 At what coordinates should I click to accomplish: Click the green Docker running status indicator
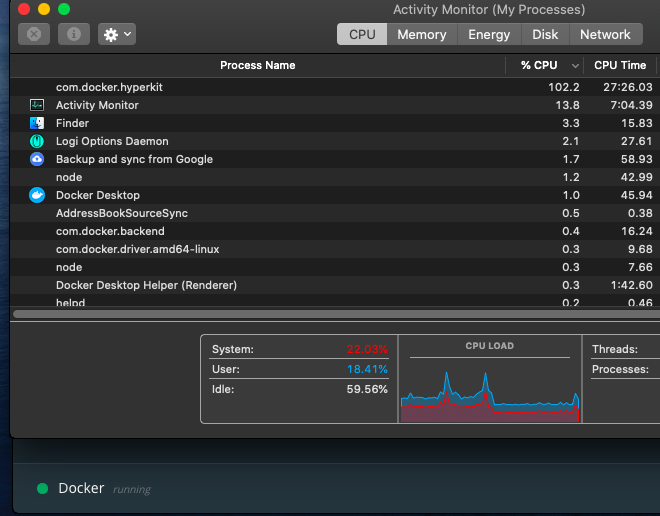point(43,488)
